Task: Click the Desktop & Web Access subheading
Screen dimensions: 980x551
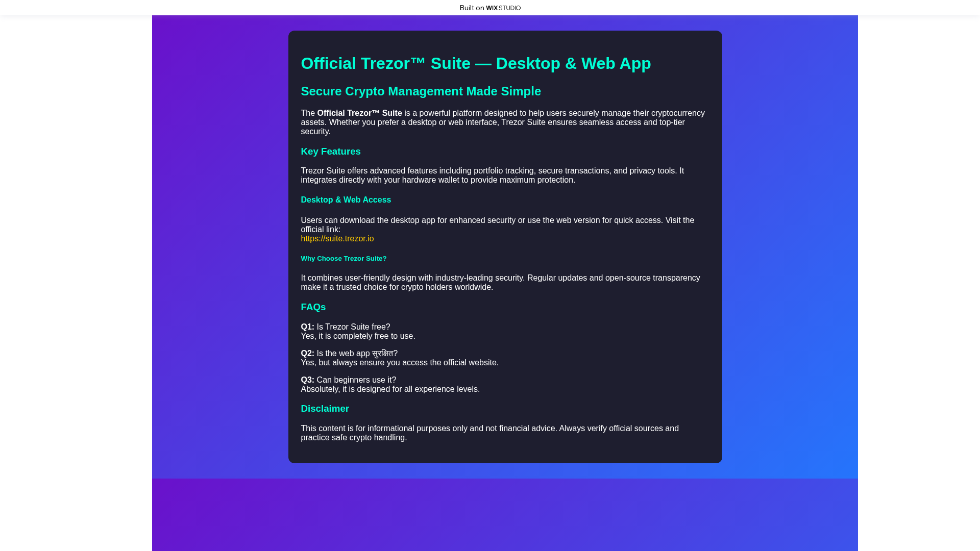Action: click(x=346, y=199)
